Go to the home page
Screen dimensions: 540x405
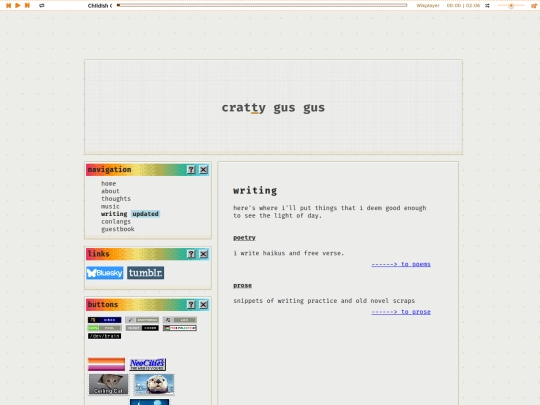[x=108, y=184]
